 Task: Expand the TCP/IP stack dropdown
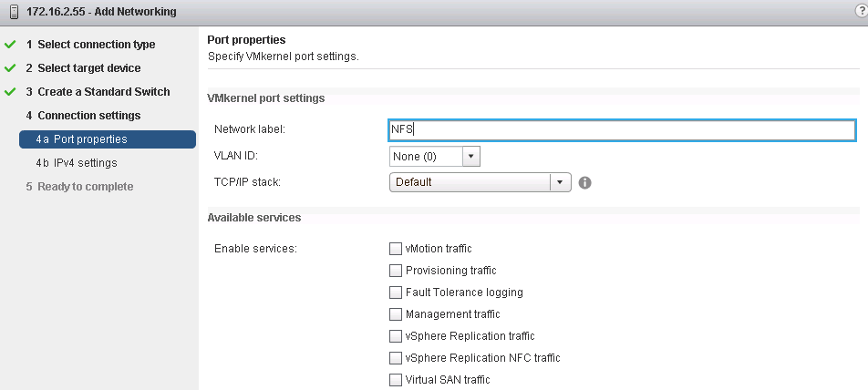pyautogui.click(x=561, y=182)
